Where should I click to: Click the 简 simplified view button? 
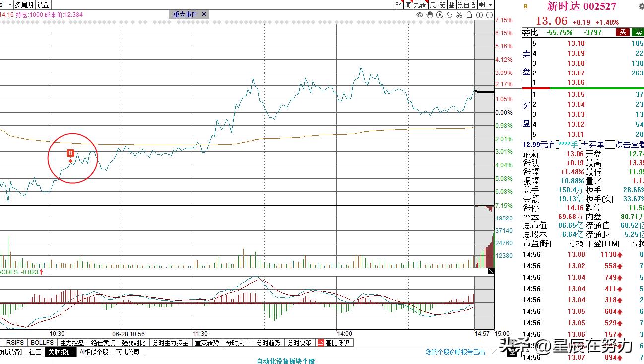point(408,5)
